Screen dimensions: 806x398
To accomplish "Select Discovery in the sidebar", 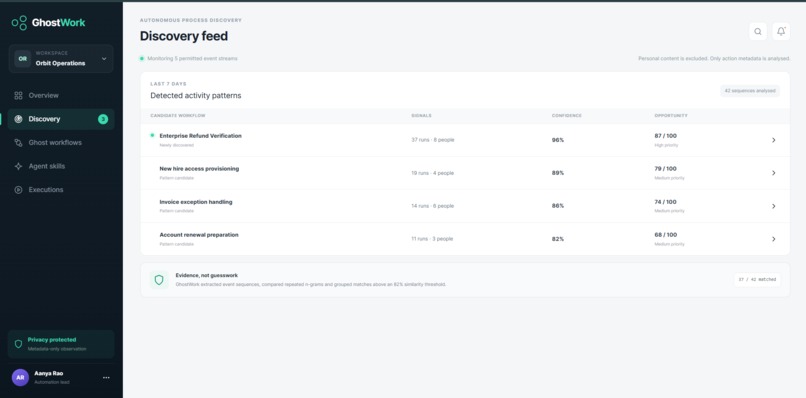I will [61, 119].
